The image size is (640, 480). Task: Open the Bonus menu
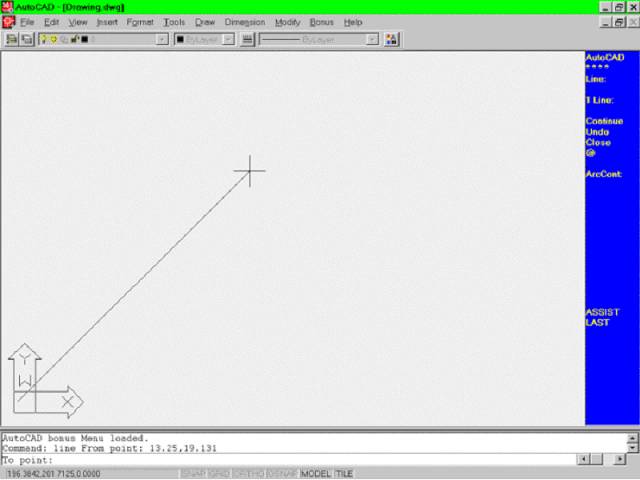[x=322, y=22]
